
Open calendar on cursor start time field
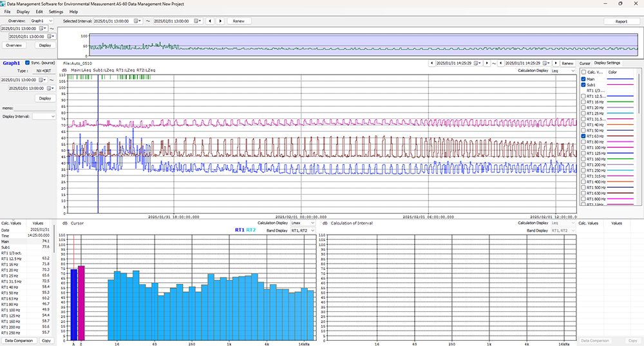pos(478,63)
